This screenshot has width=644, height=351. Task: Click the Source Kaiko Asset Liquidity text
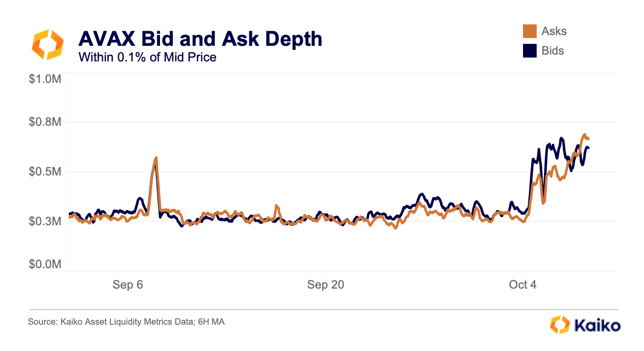pyautogui.click(x=126, y=322)
